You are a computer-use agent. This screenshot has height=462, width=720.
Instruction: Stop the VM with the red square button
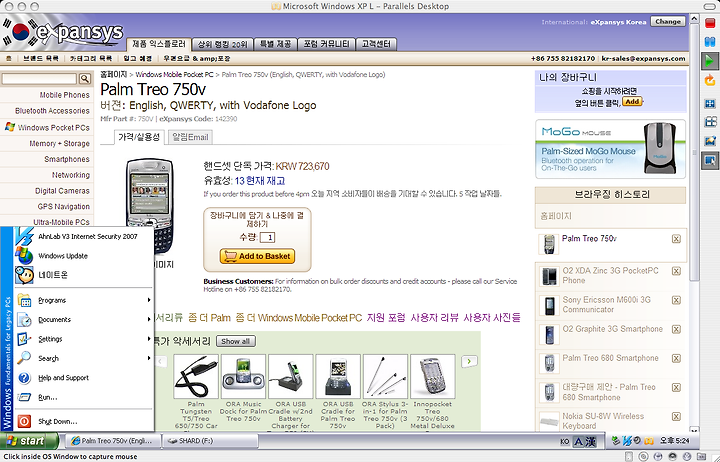tap(710, 23)
